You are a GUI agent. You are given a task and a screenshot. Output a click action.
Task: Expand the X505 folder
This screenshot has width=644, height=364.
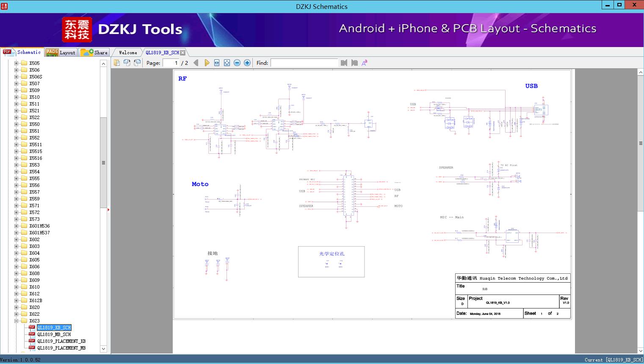[17, 63]
